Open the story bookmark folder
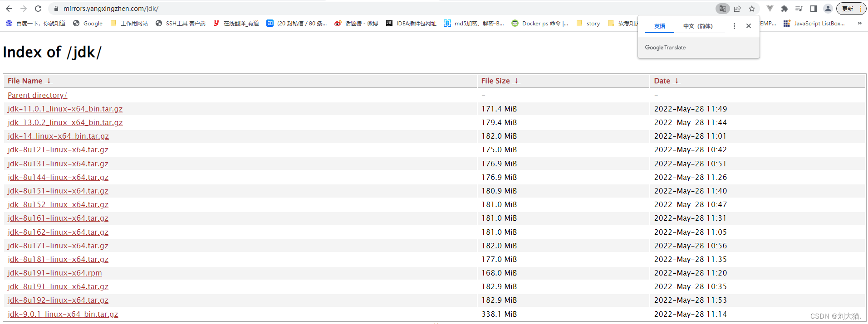The height and width of the screenshot is (324, 868). click(588, 23)
